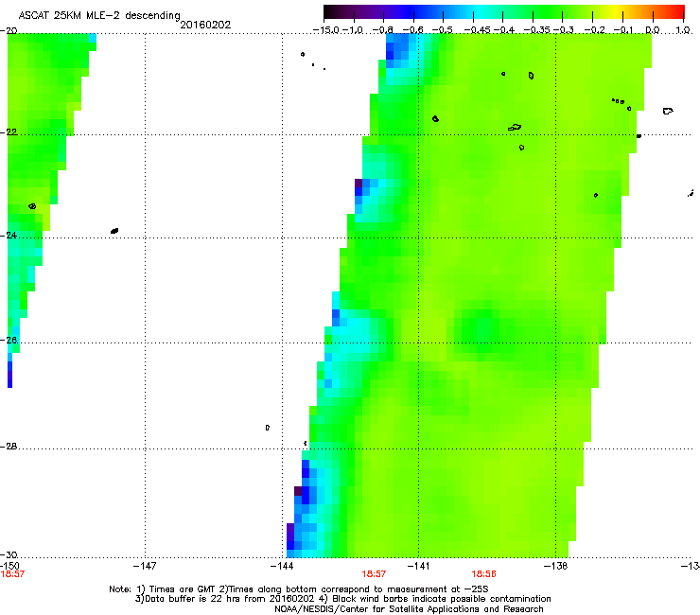Viewport: 700px width, 615px height.
Task: Click the note 'Times are GMT' line
Action: tap(299, 589)
